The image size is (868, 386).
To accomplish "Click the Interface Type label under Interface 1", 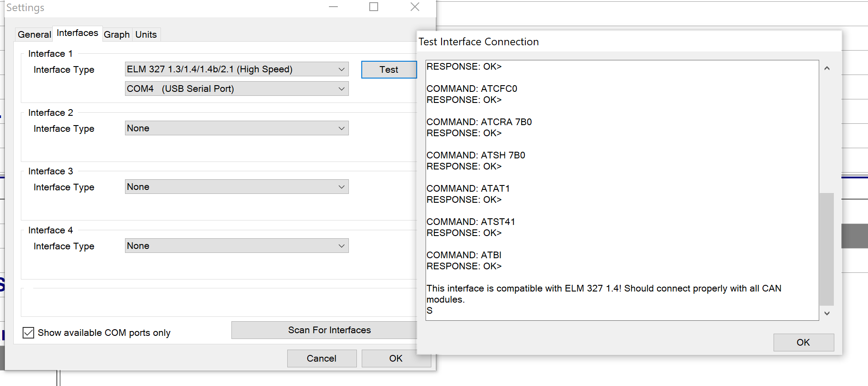I will point(64,70).
